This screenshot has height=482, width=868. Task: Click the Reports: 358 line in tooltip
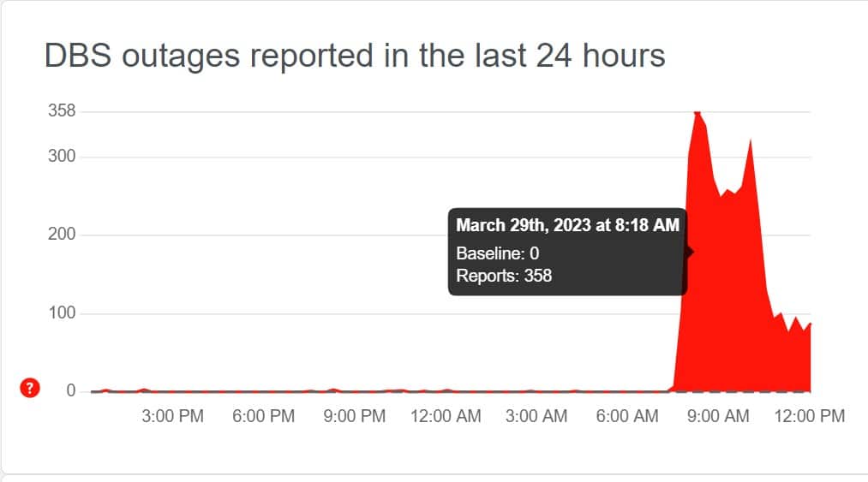coord(504,276)
